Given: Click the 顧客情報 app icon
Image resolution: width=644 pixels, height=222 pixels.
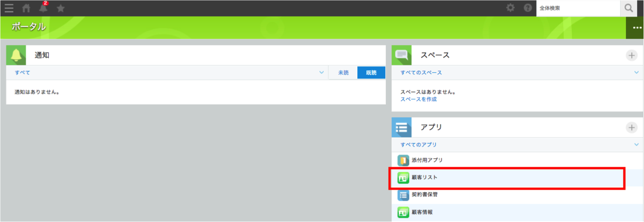Looking at the screenshot, I should 403,212.
